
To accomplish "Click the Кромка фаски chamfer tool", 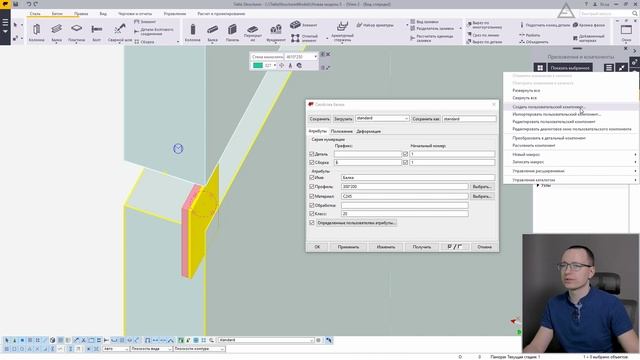I will (589, 25).
